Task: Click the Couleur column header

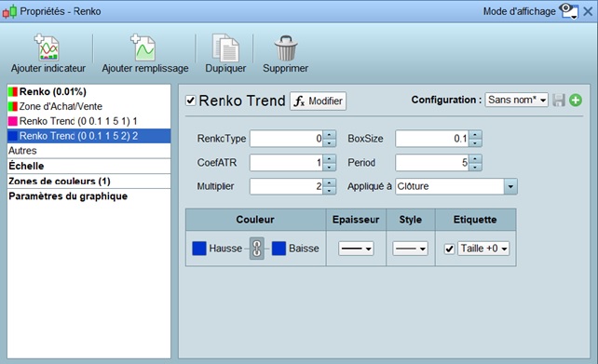Action: click(255, 220)
